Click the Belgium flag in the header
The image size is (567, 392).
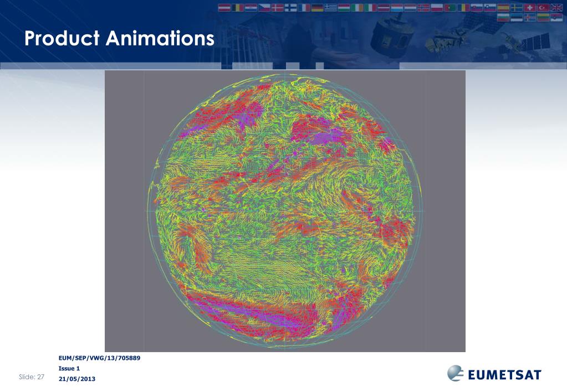point(238,8)
